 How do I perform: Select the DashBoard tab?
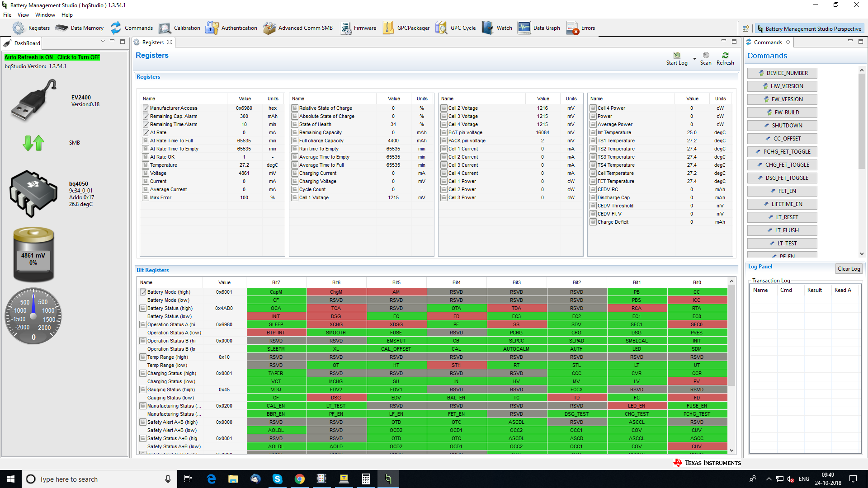coord(23,43)
